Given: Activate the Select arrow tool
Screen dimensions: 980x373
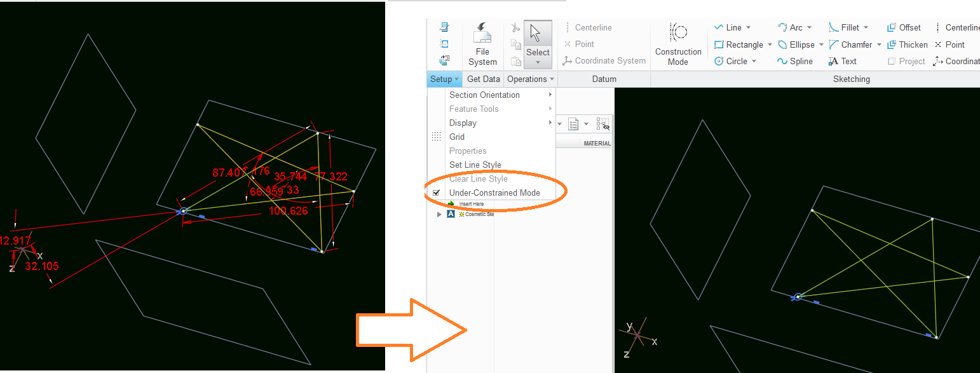Looking at the screenshot, I should tap(538, 34).
